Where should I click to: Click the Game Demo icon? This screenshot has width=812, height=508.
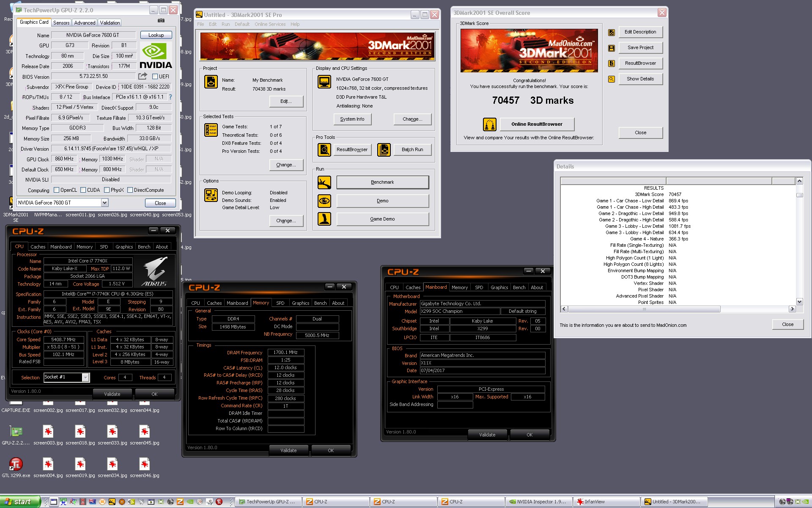[x=324, y=219]
